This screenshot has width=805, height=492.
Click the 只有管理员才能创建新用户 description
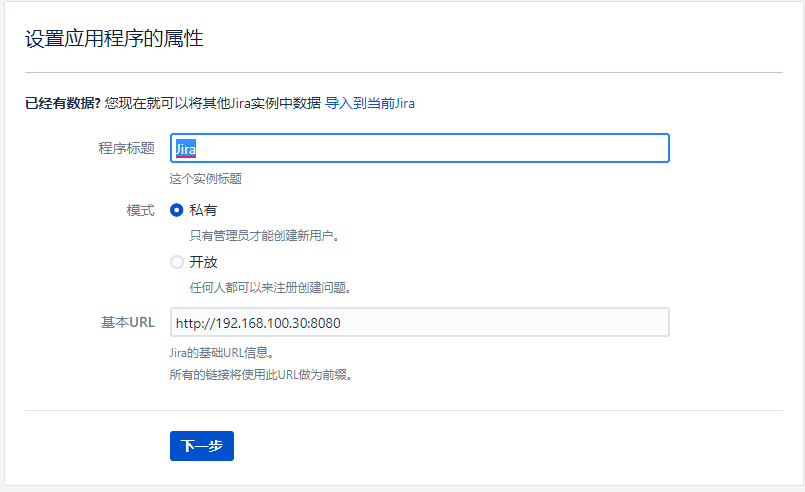264,236
